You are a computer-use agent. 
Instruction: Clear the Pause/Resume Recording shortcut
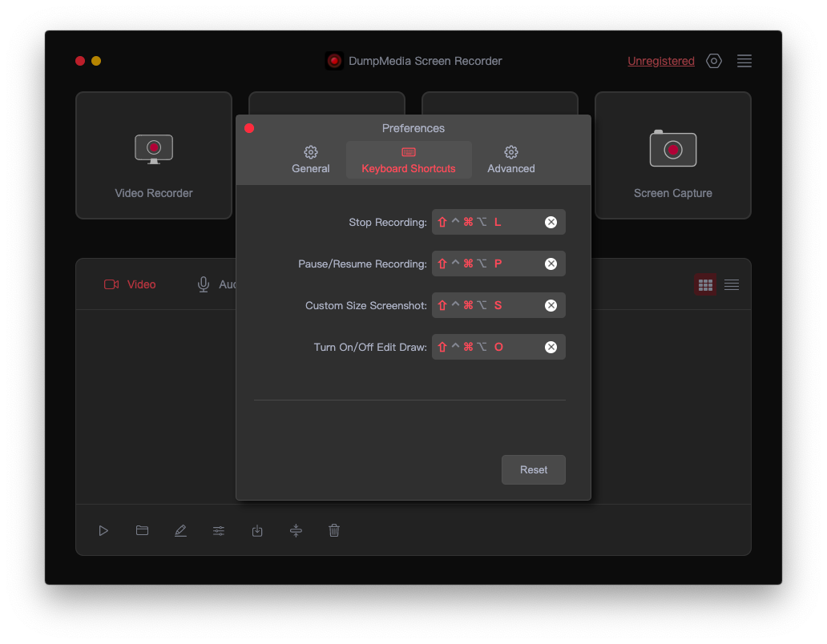[x=551, y=264]
